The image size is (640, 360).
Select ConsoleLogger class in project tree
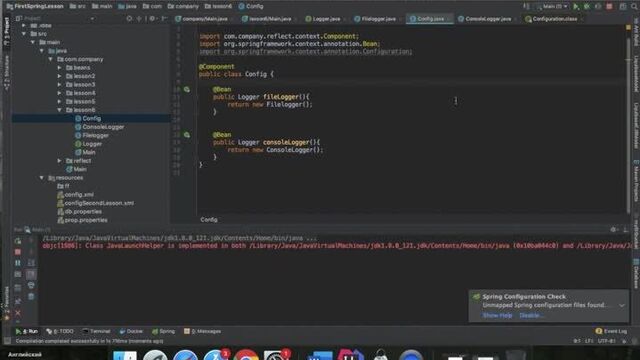(103, 127)
